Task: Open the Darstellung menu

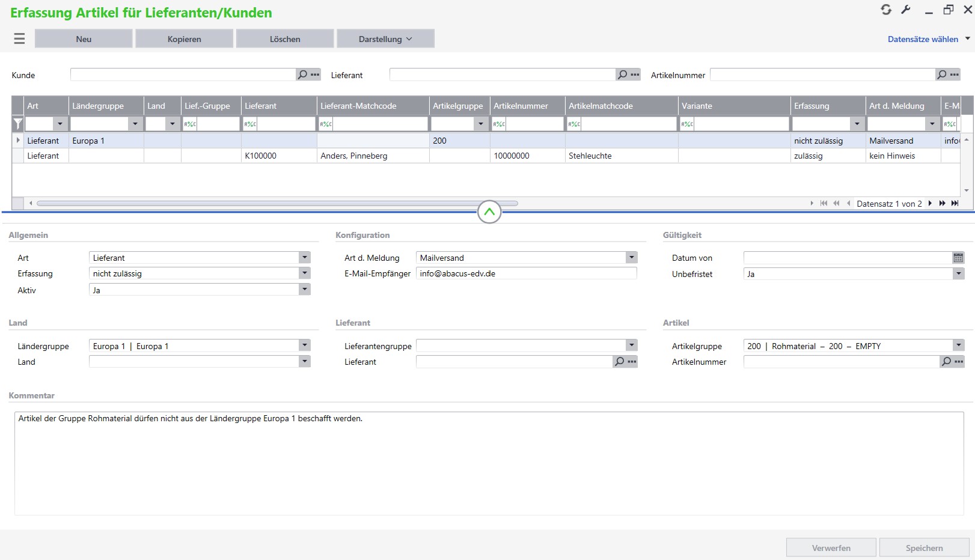Action: point(385,39)
